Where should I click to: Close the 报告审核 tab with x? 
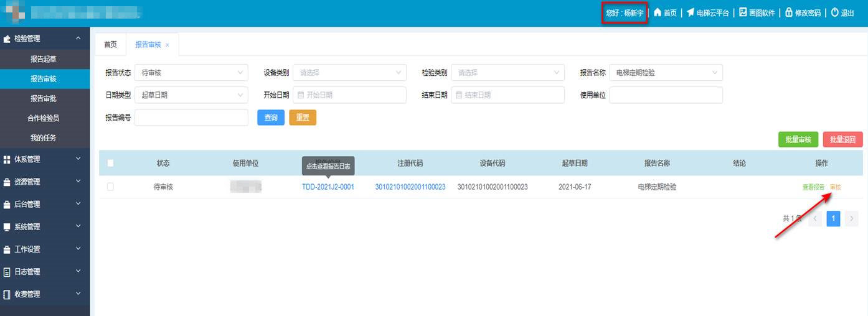(x=167, y=45)
